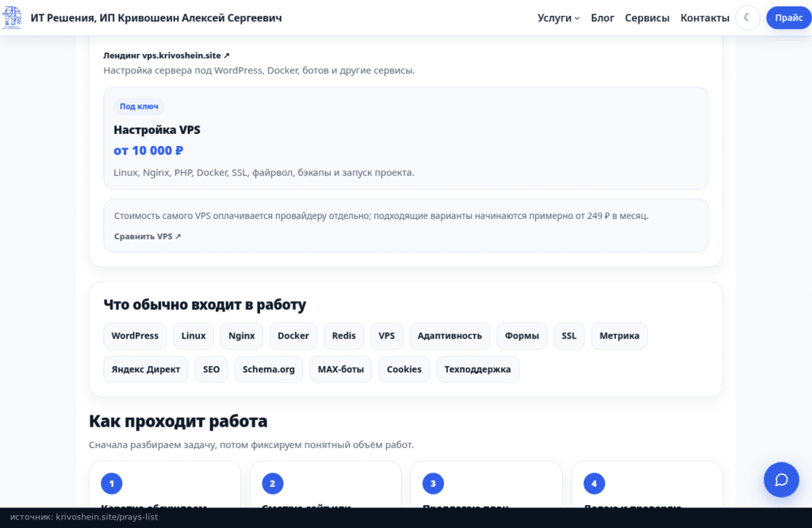Image resolution: width=812 pixels, height=528 pixels.
Task: Select the Яндекс Директ tag
Action: [x=146, y=369]
